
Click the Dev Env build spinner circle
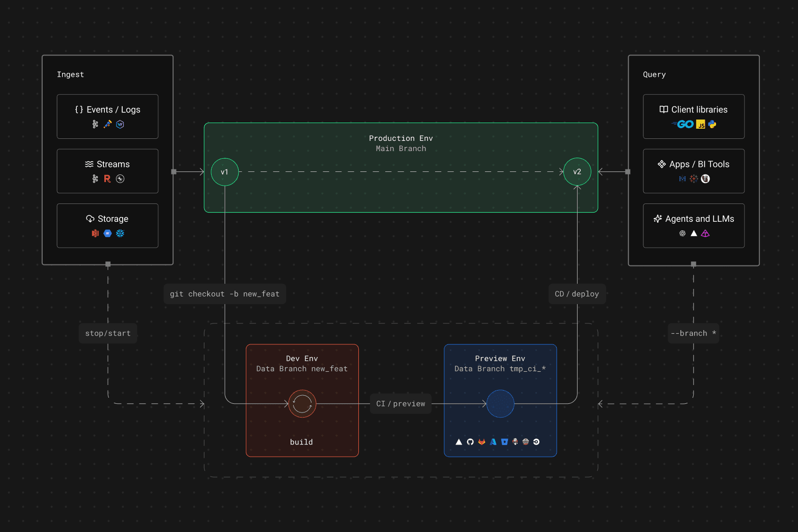(302, 404)
